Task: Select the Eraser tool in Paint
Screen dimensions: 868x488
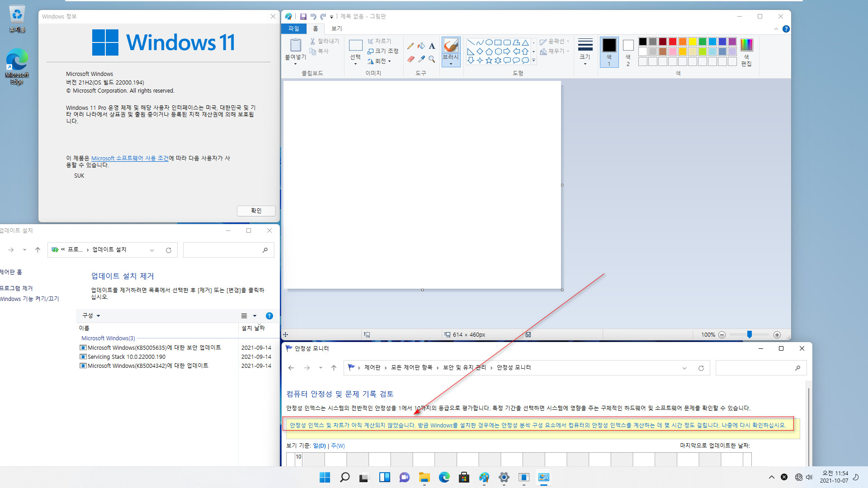Action: point(410,59)
